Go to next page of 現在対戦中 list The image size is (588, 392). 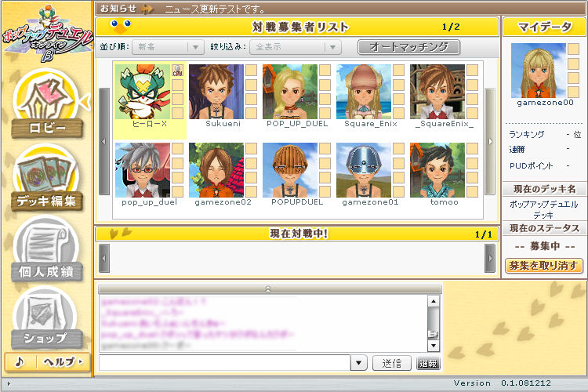[x=490, y=258]
